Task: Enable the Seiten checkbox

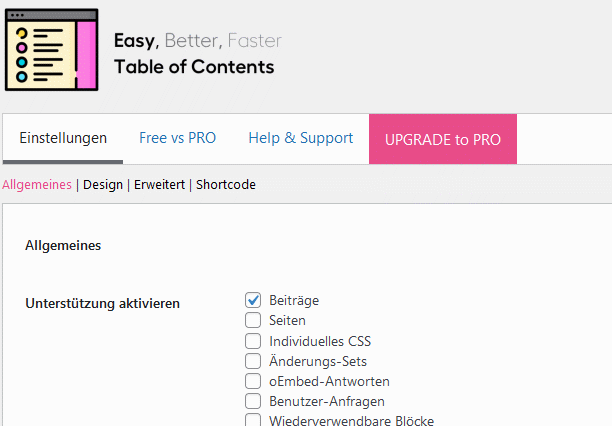Action: 253,320
